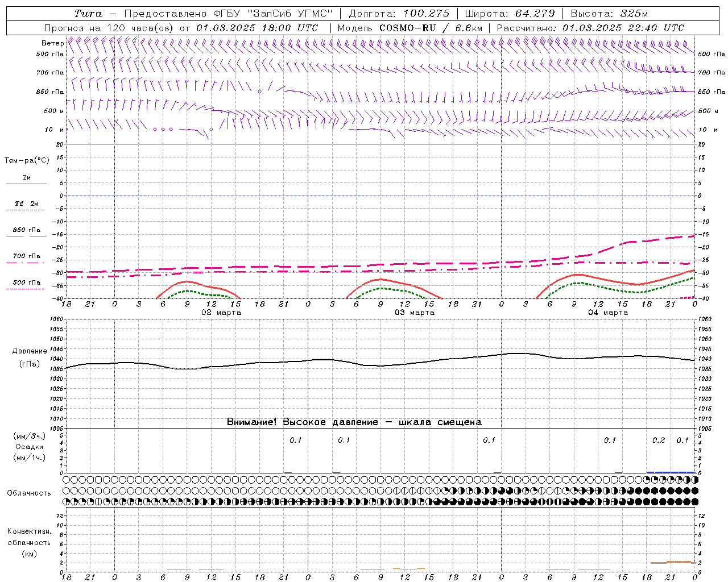Click the "Давление" pressure panel label

(30, 351)
